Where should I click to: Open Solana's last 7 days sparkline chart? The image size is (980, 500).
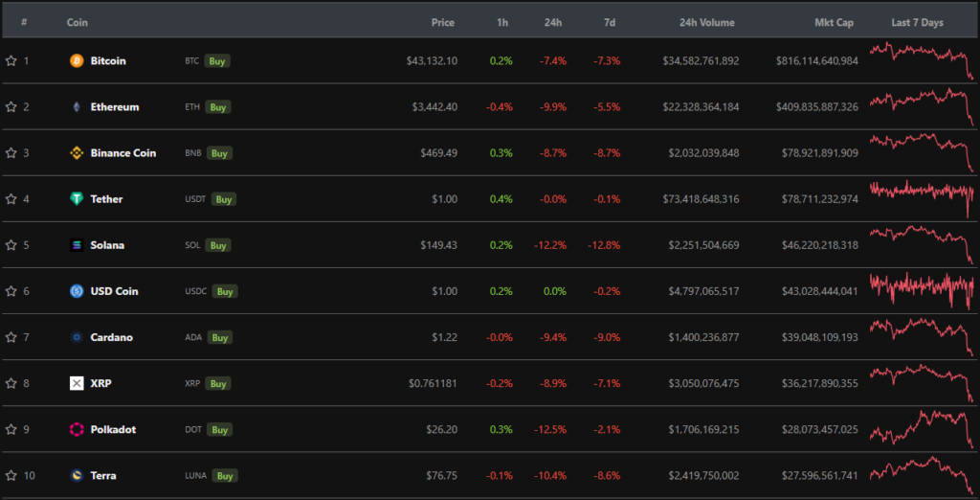(x=922, y=245)
